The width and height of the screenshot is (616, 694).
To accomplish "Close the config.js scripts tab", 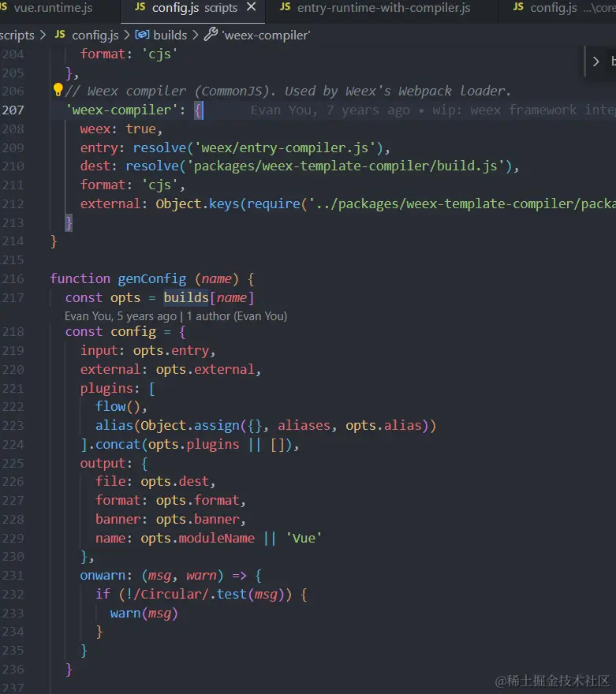I will [x=252, y=7].
